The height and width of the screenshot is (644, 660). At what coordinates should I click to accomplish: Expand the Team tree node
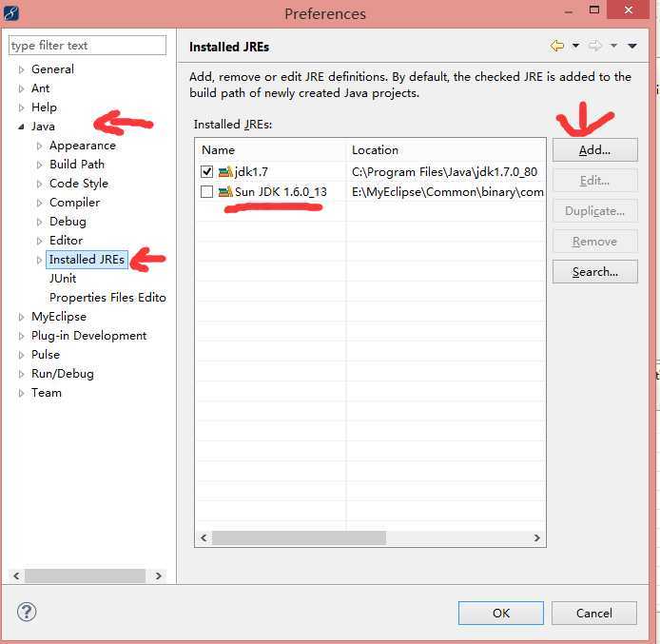[22, 393]
